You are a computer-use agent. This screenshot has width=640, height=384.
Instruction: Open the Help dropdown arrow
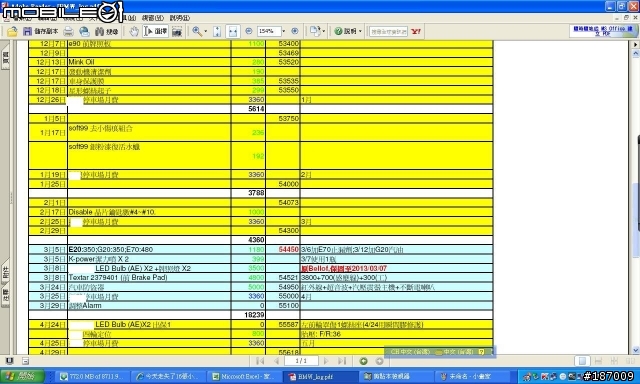[360, 31]
